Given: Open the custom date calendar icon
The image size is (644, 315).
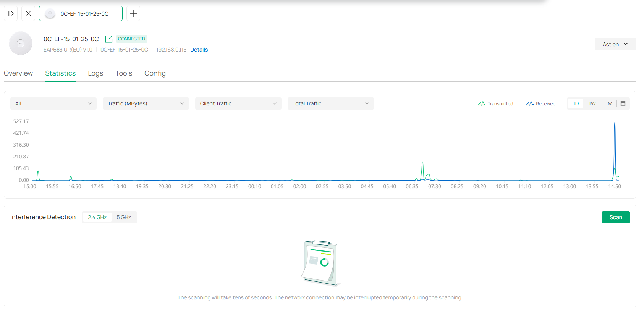Looking at the screenshot, I should 623,103.
